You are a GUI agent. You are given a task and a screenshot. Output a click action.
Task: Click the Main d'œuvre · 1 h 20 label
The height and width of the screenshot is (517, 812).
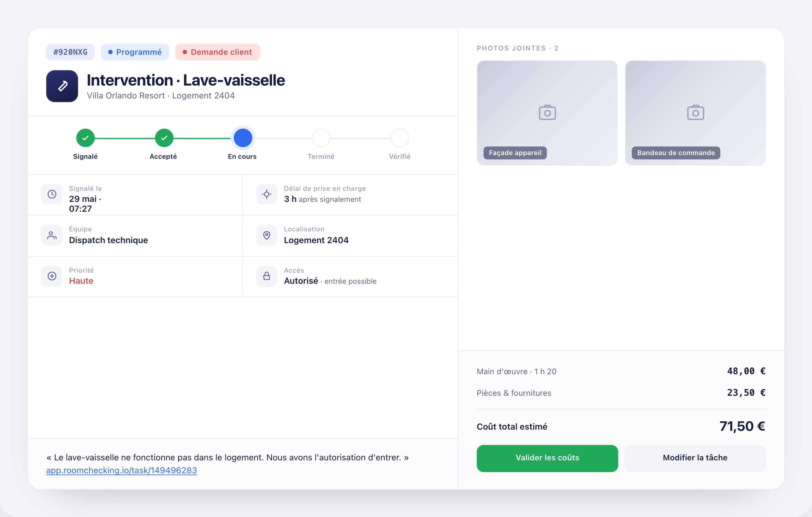(516, 371)
